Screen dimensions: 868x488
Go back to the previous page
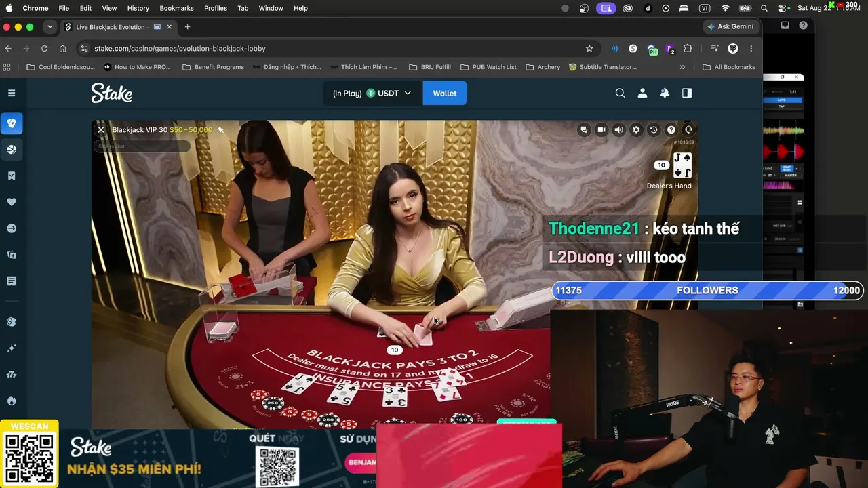(x=8, y=49)
